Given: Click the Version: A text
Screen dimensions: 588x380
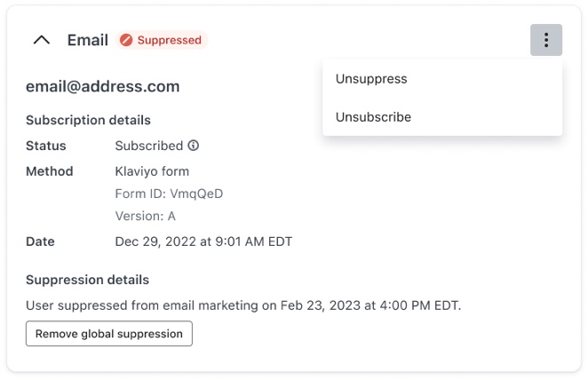Looking at the screenshot, I should click(145, 216).
